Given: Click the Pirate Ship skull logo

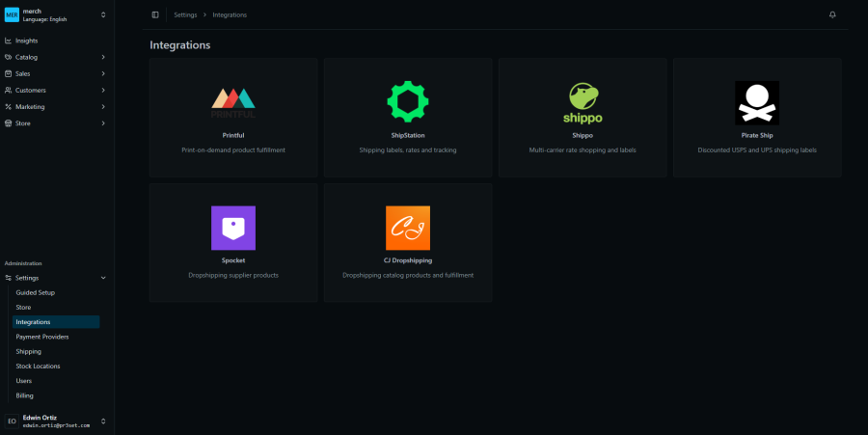Looking at the screenshot, I should pyautogui.click(x=757, y=103).
